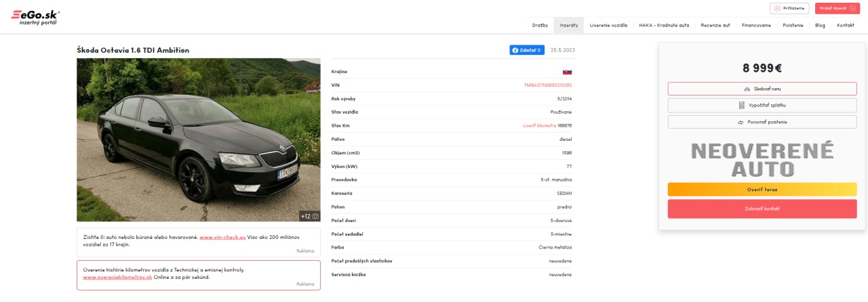Click the Reklama label under overeniekilometrov ad
This screenshot has height=302, width=868.
(x=305, y=284)
